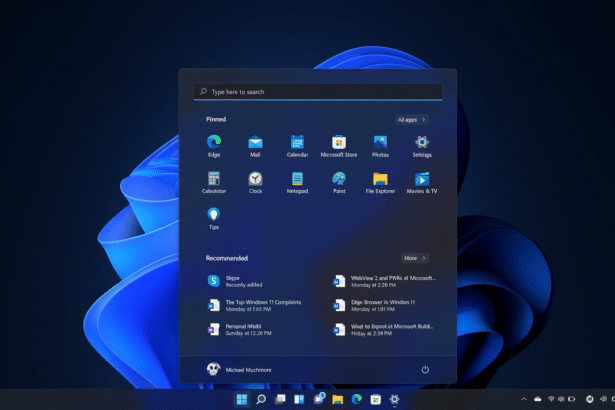Open Michael Muchmore's account menu
Viewport: 615px width, 410px height.
point(239,370)
